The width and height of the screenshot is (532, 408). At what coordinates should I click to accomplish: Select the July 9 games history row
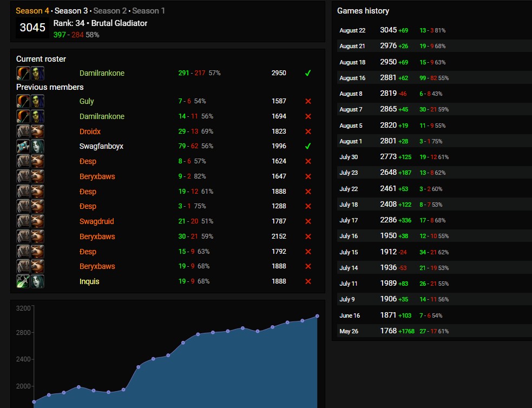[434, 299]
